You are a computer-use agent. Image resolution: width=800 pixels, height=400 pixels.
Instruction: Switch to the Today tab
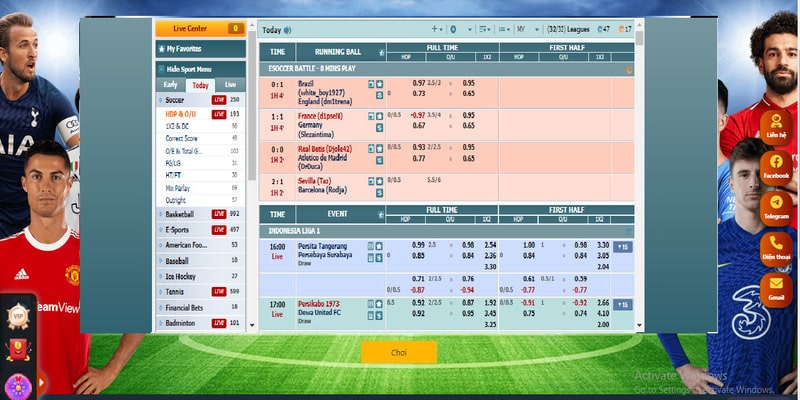[x=201, y=86]
